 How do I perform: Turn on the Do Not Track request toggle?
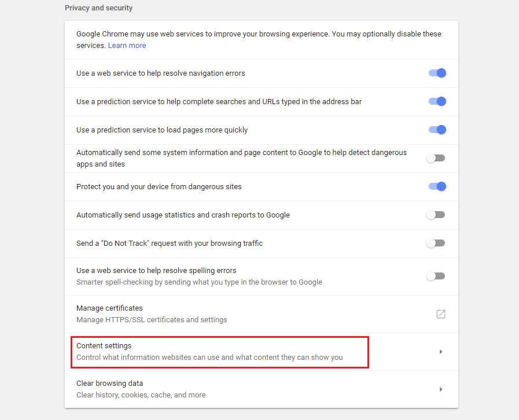tap(436, 243)
